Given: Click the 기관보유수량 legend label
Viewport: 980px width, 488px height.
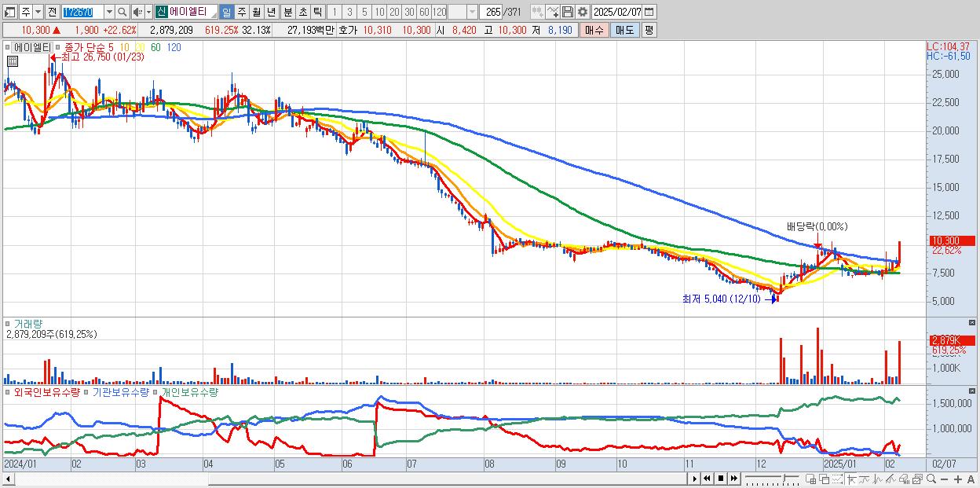Looking at the screenshot, I should (120, 391).
